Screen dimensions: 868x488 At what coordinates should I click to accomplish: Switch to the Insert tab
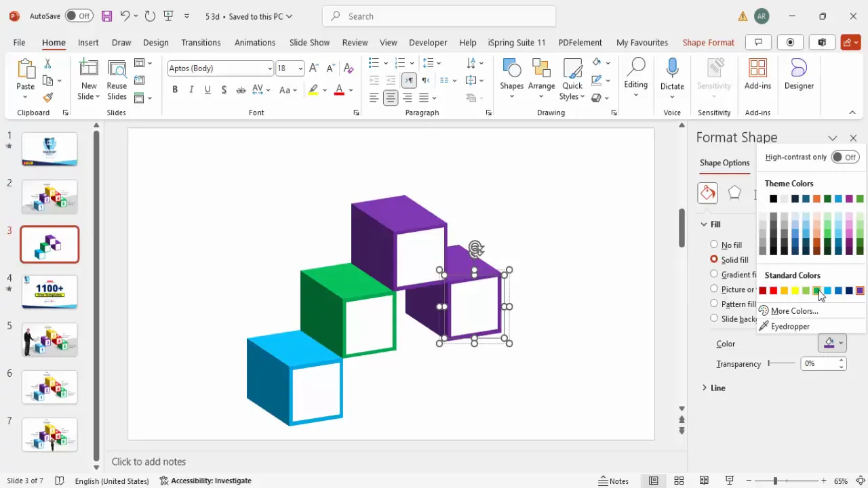click(88, 42)
